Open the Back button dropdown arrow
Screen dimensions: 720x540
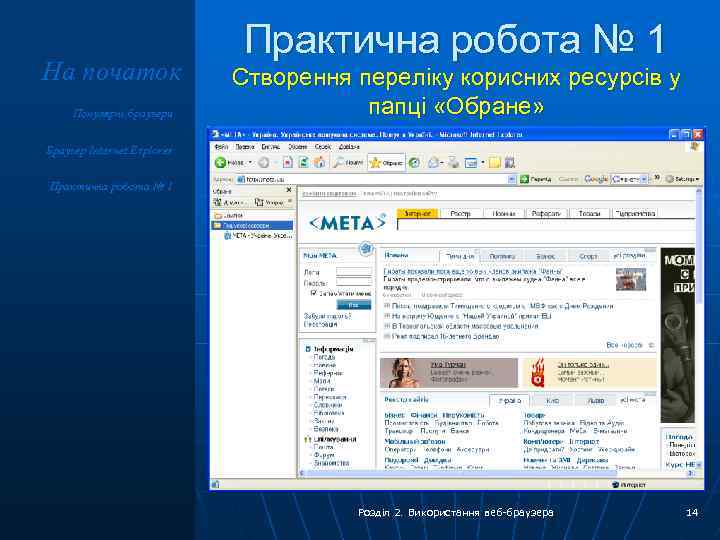pos(251,163)
